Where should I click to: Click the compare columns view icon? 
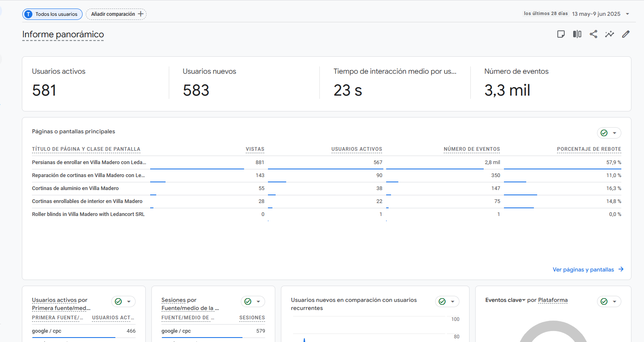click(577, 34)
